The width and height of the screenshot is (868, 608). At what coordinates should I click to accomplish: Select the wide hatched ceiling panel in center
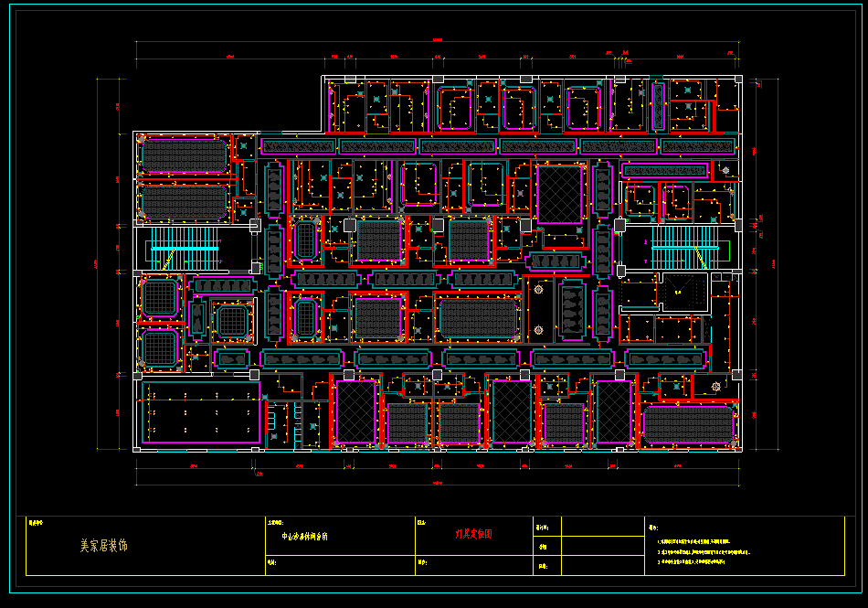coord(479,318)
